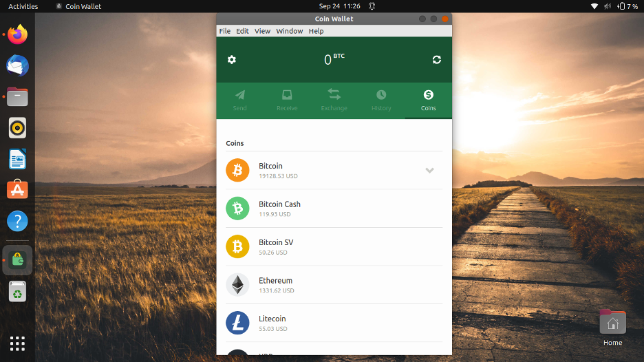Viewport: 644px width, 362px height.
Task: Click the 0 BTC balance display
Action: pyautogui.click(x=334, y=60)
